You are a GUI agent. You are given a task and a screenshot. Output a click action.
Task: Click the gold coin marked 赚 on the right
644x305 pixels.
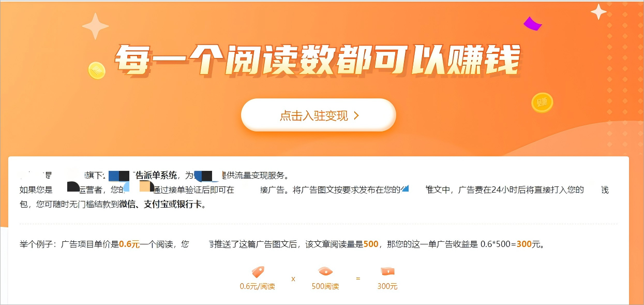pos(542,103)
